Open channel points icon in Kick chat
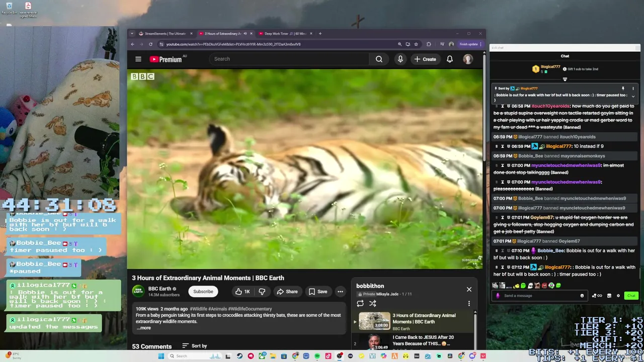 pyautogui.click(x=597, y=296)
